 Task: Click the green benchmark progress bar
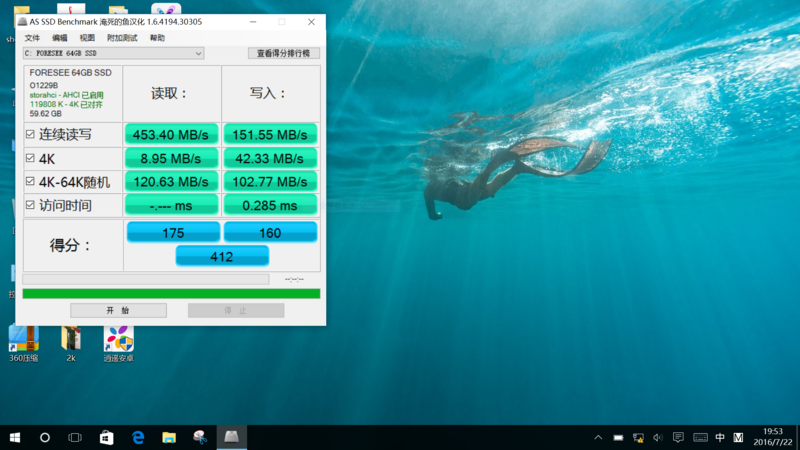[171, 294]
